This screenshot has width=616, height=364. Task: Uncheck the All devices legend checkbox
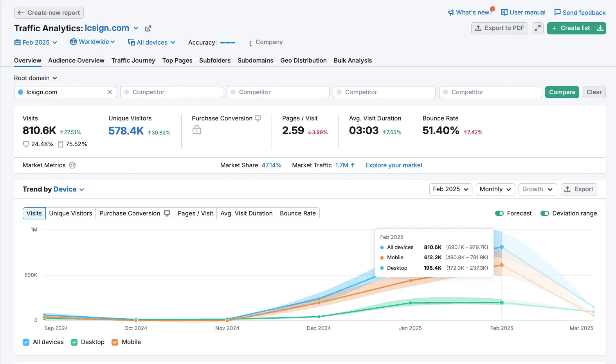[26, 342]
